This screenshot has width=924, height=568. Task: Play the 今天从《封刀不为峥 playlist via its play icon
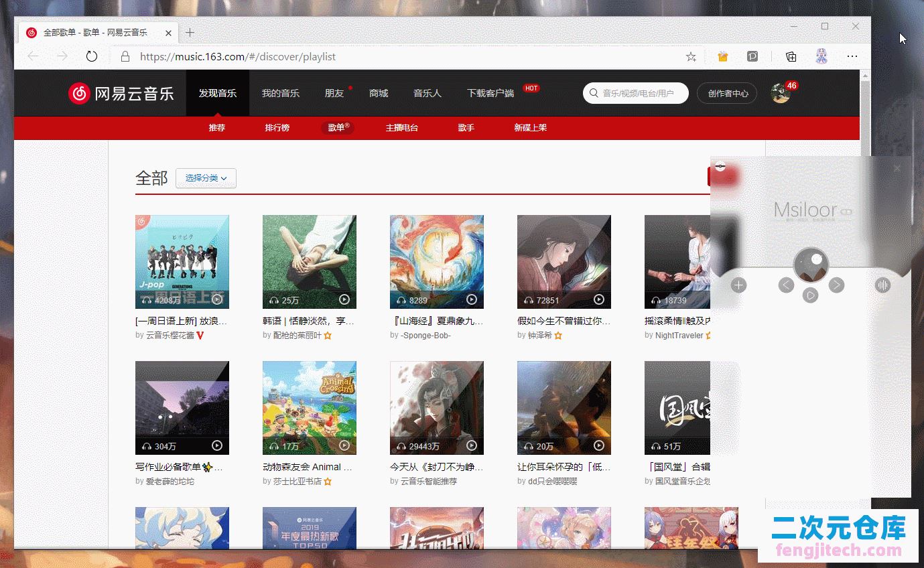pos(472,445)
